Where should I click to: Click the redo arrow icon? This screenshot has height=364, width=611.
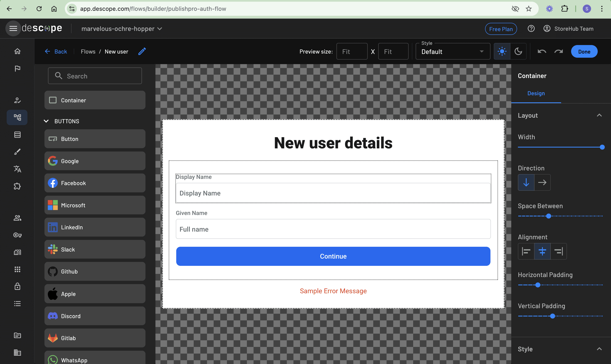558,51
